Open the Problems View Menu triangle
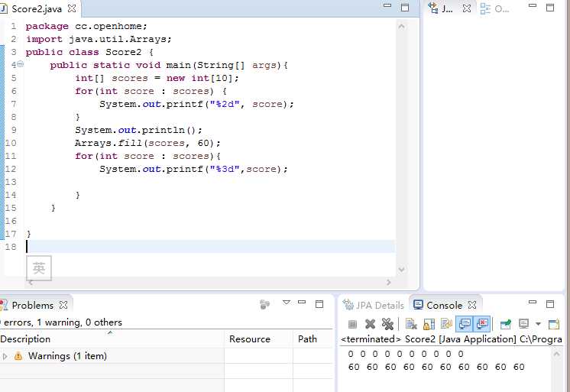570x392 pixels. click(287, 302)
